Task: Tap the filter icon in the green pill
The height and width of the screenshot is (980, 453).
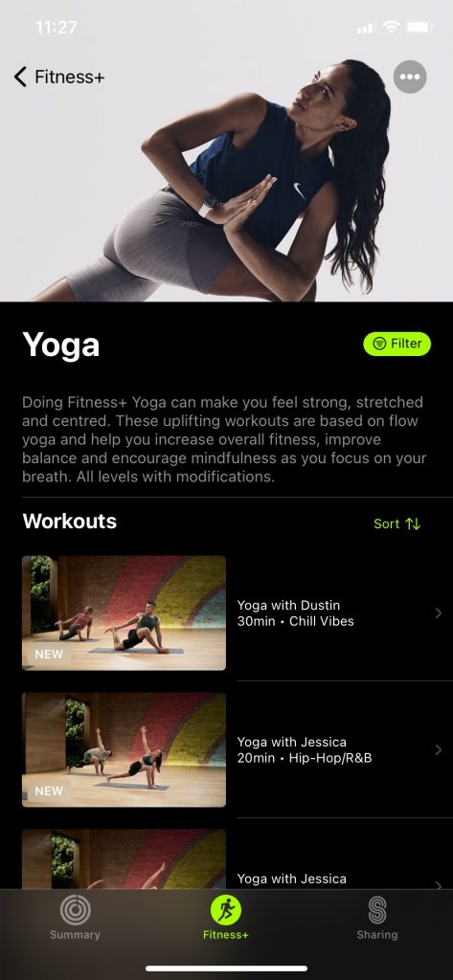Action: point(379,344)
